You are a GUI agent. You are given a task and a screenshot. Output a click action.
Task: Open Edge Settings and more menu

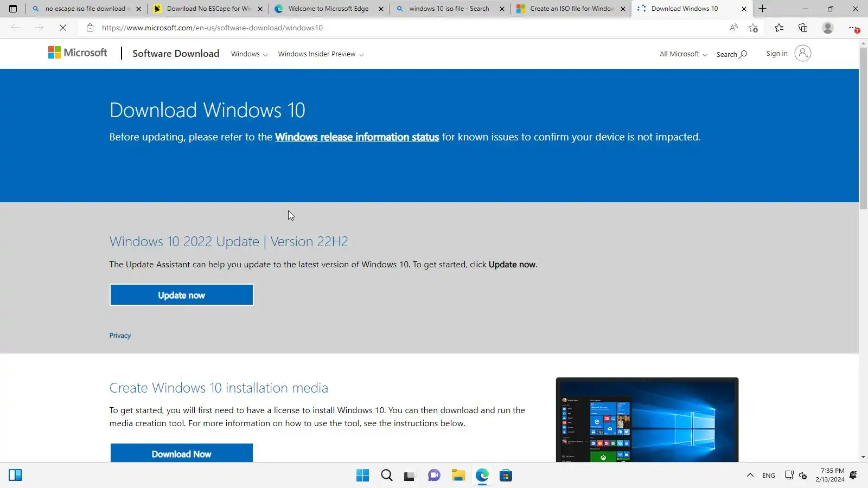pos(853,28)
